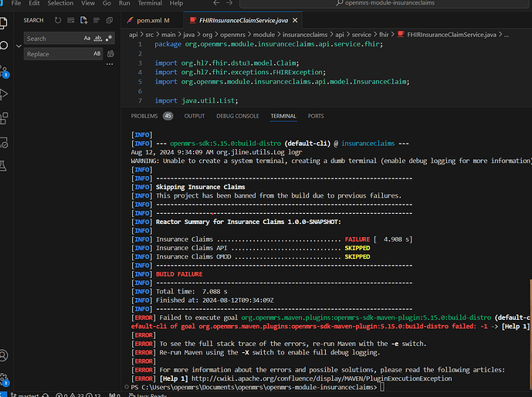Switch to the Debug Console tab
The height and width of the screenshot is (397, 532).
point(238,116)
